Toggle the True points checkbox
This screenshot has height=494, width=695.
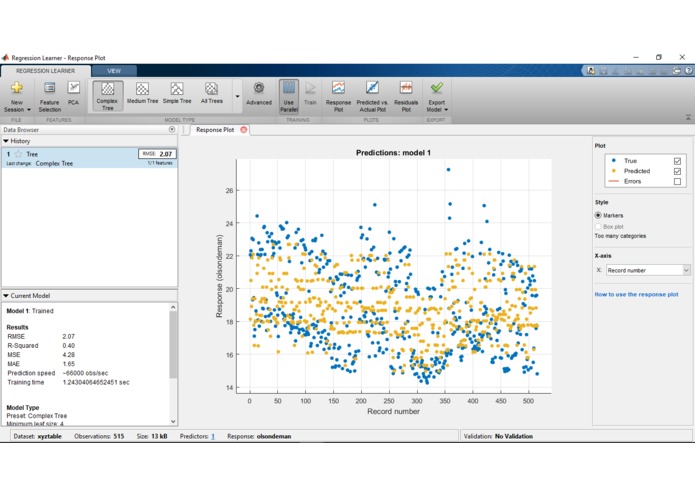point(677,161)
